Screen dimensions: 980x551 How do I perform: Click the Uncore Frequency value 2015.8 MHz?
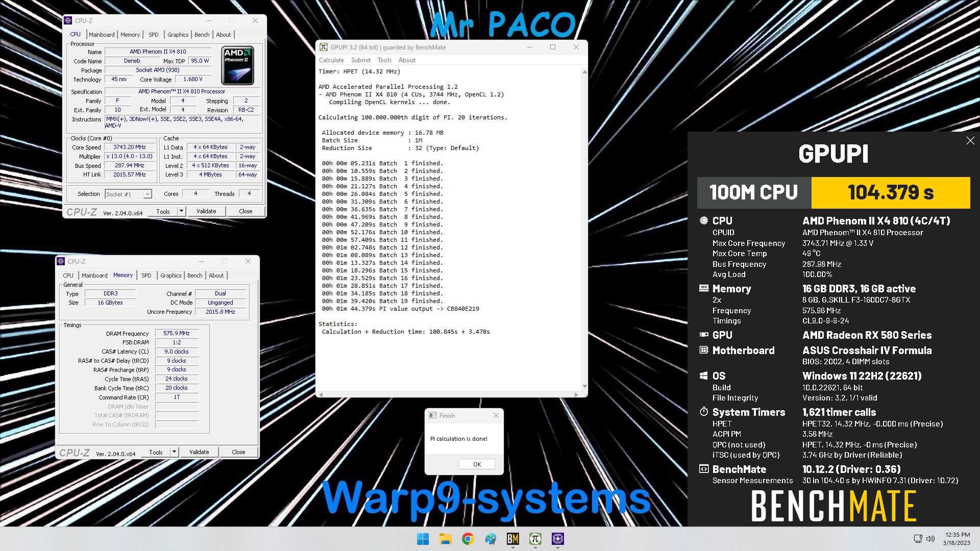220,312
